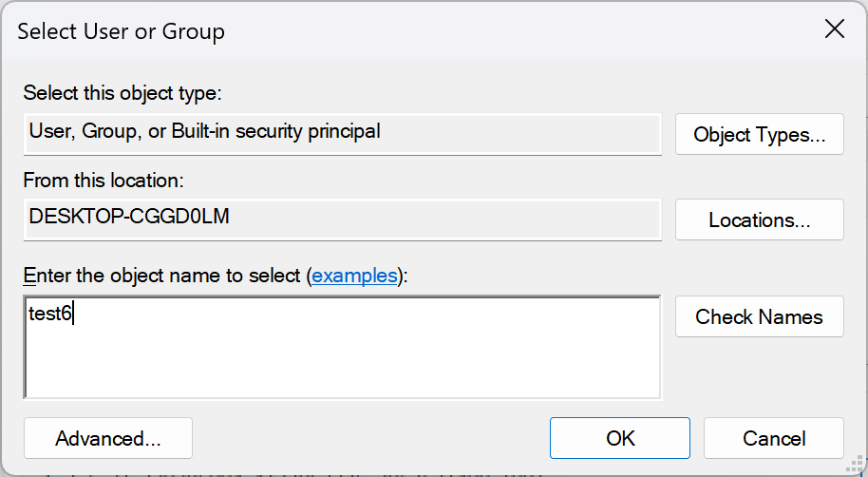The width and height of the screenshot is (868, 477).
Task: Click the 'From this location' label
Action: click(x=103, y=179)
